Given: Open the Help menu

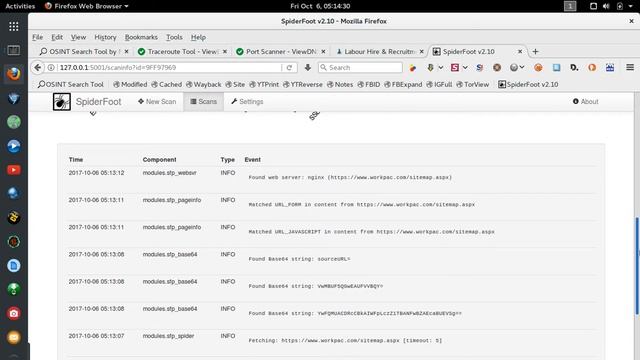Looking at the screenshot, I should (x=198, y=37).
